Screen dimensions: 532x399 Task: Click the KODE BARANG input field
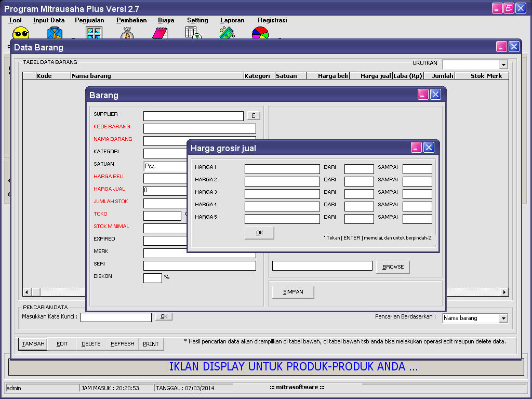click(x=199, y=129)
